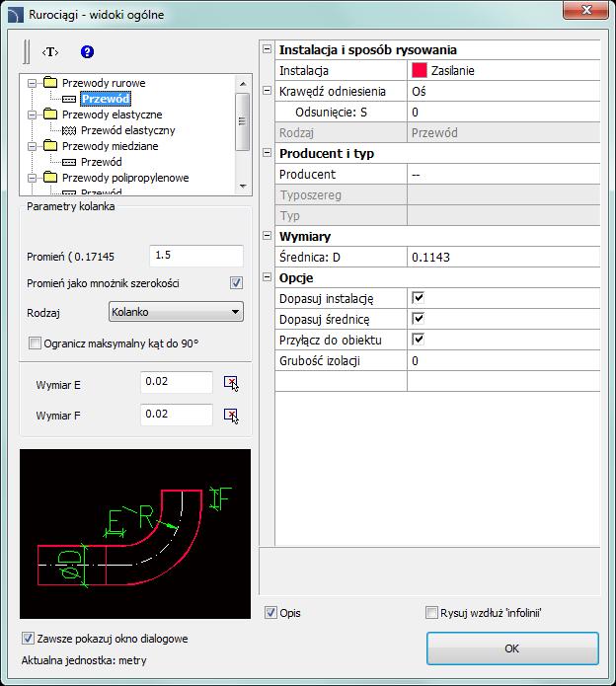Enable Rysuj wzdłuż 'infolinii' checkbox
Screen dimensions: 616x686
pyautogui.click(x=431, y=613)
